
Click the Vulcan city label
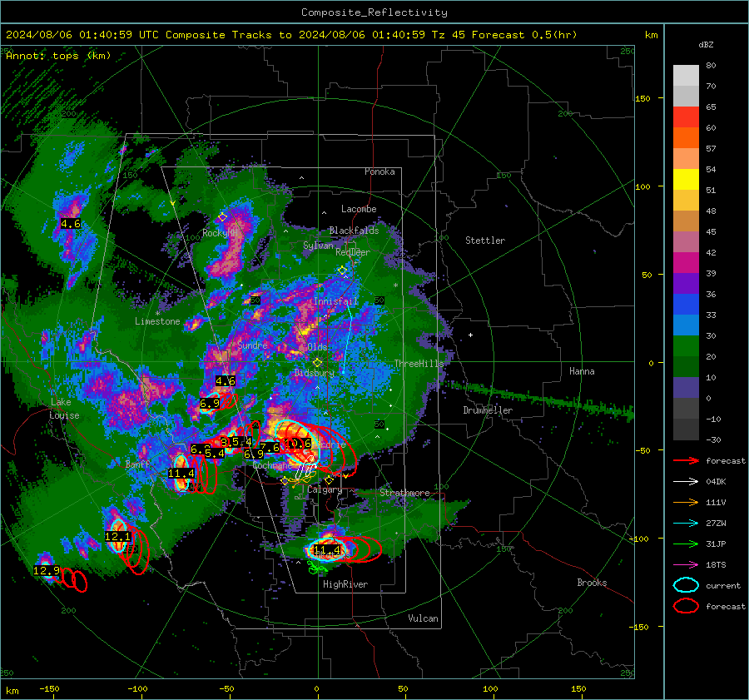tap(423, 618)
